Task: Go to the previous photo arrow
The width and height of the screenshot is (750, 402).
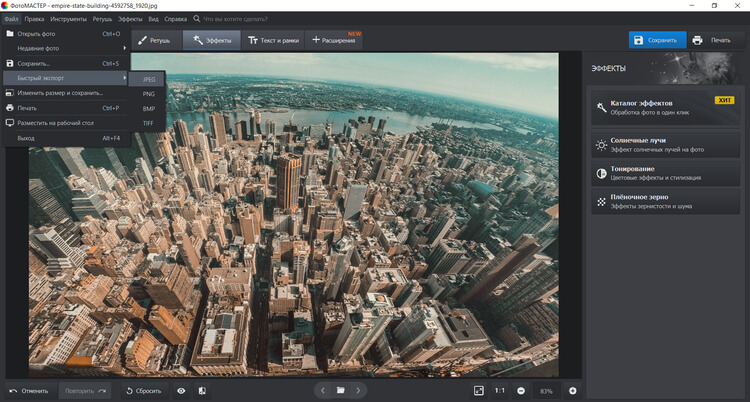Action: point(322,390)
